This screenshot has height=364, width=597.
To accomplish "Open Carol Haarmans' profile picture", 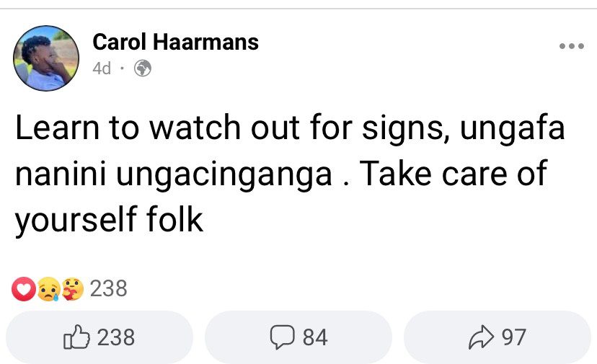I will coord(46,58).
